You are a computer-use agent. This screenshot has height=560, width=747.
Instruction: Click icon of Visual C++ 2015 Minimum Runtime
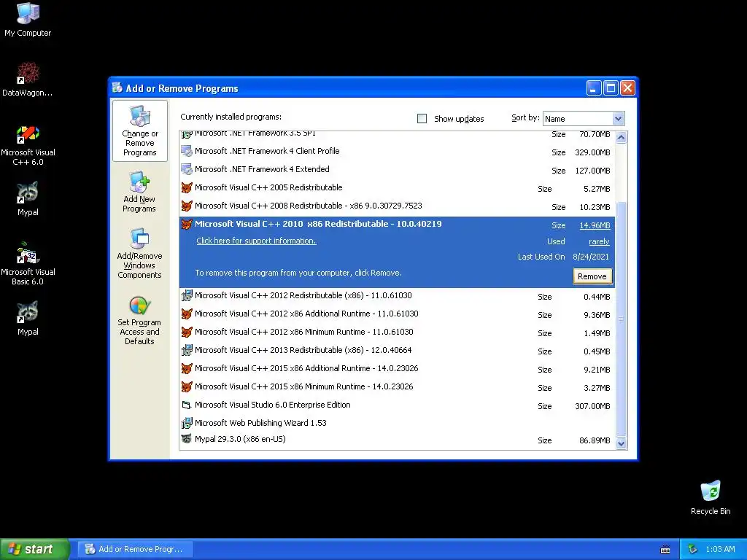point(187,386)
